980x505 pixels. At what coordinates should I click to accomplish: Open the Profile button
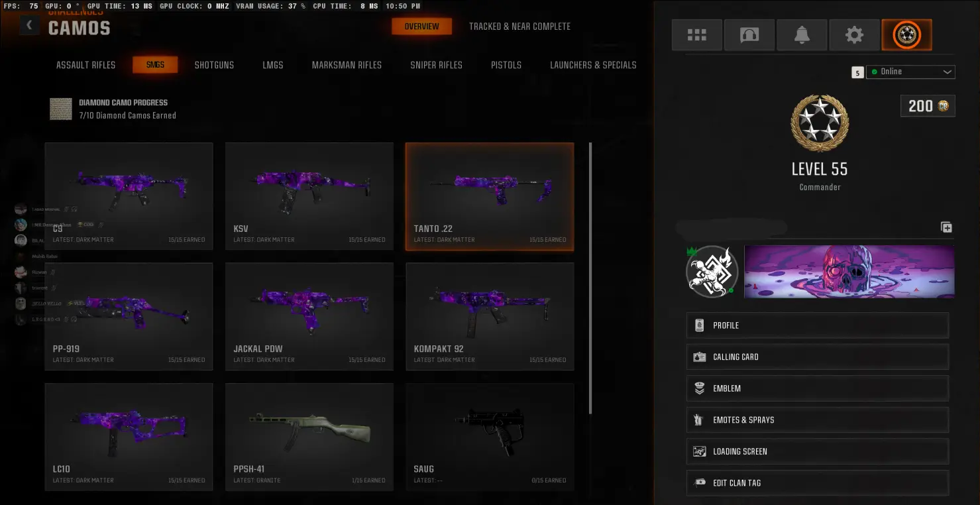818,325
